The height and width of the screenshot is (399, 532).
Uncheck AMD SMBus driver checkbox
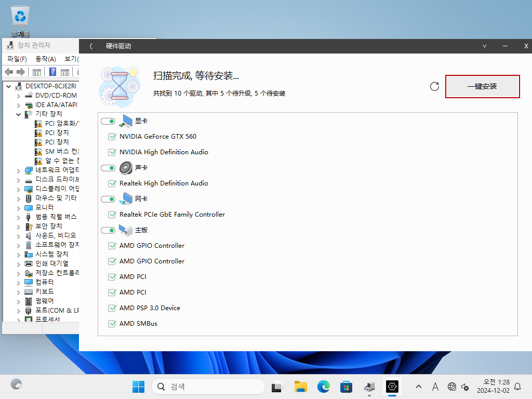pyautogui.click(x=112, y=324)
